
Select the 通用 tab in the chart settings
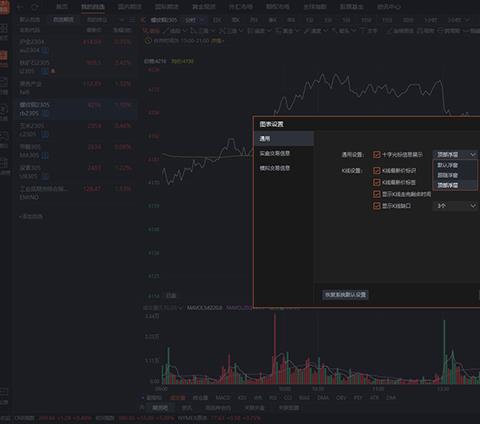(x=284, y=139)
